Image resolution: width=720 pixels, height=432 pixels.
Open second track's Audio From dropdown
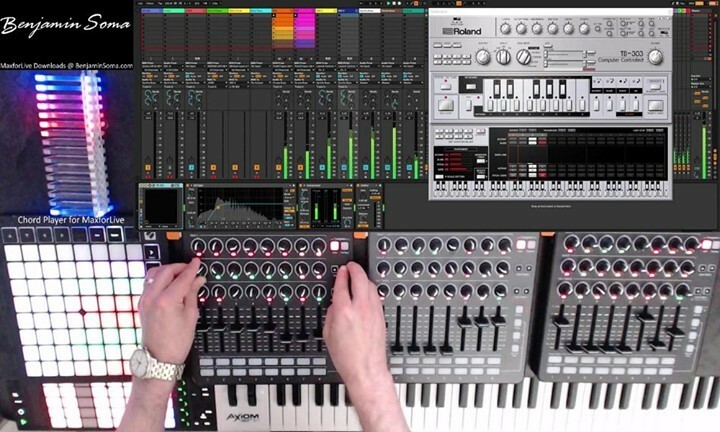coord(174,66)
